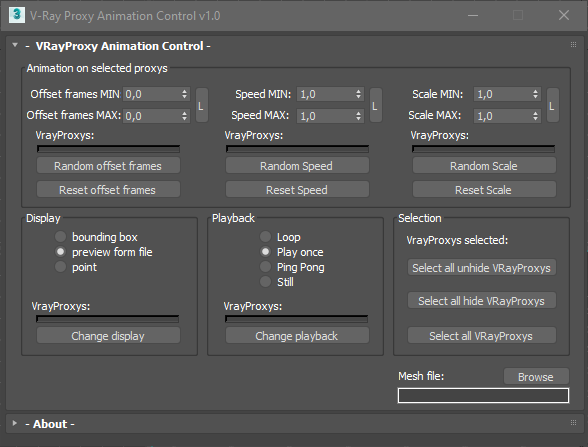Select the bounding box display option
This screenshot has height=447, width=588.
[60, 237]
